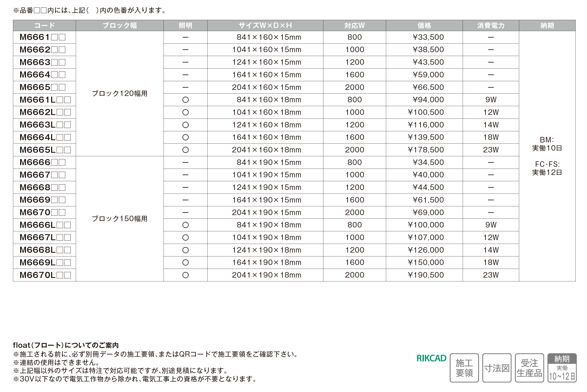
Task: Click the コード column header
Action: (44, 26)
